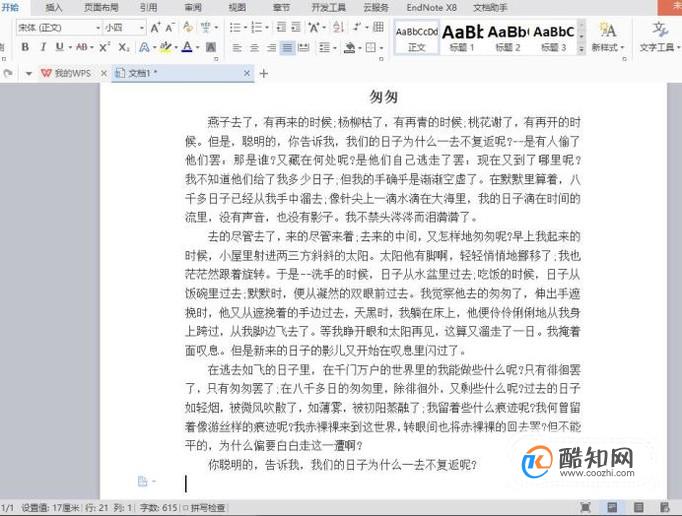Toggle subscript X₂ formatting
Screen dimensions: 682x516
[x=124, y=47]
